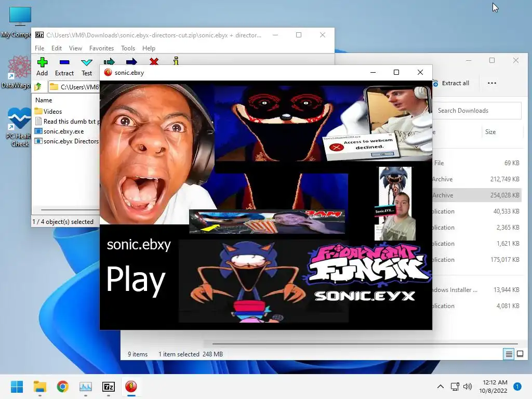Open the Windows Start menu
This screenshot has width=532, height=399.
(x=17, y=387)
